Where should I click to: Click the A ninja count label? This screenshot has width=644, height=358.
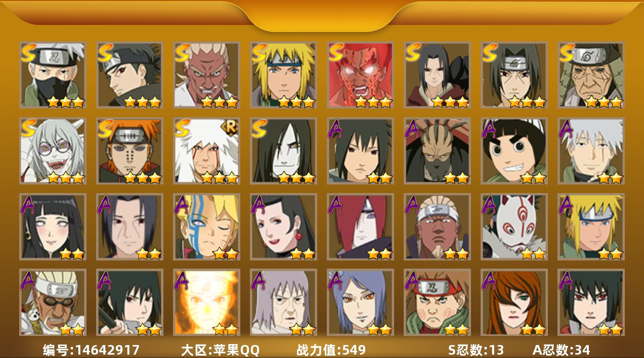[561, 350]
